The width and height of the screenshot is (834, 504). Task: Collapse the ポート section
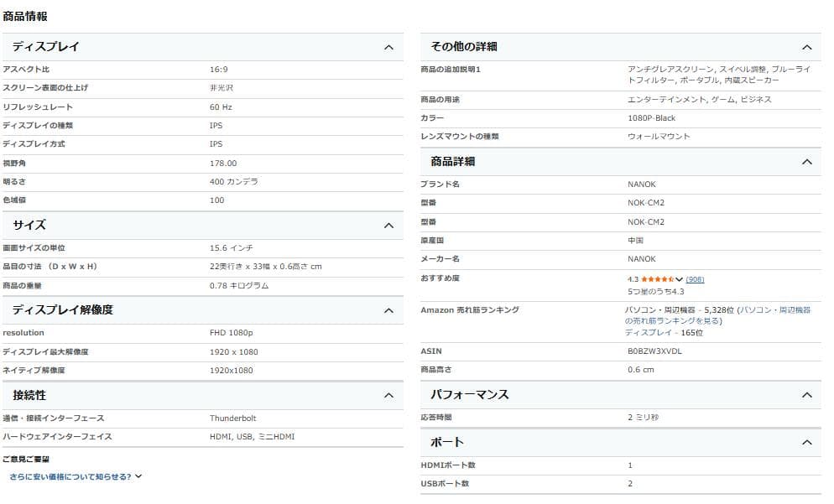806,442
